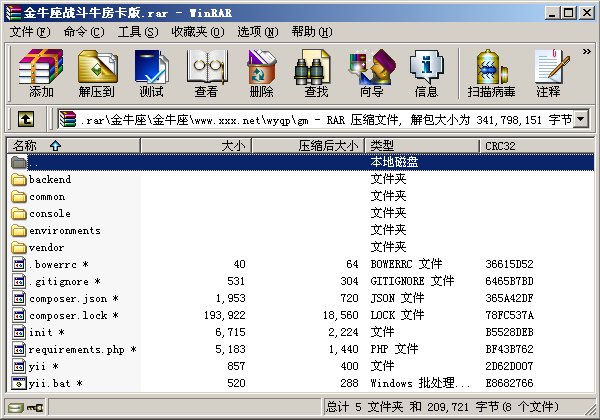Click the 解压到 (Extract To) icon
Screen dimensions: 600x420
click(x=96, y=74)
